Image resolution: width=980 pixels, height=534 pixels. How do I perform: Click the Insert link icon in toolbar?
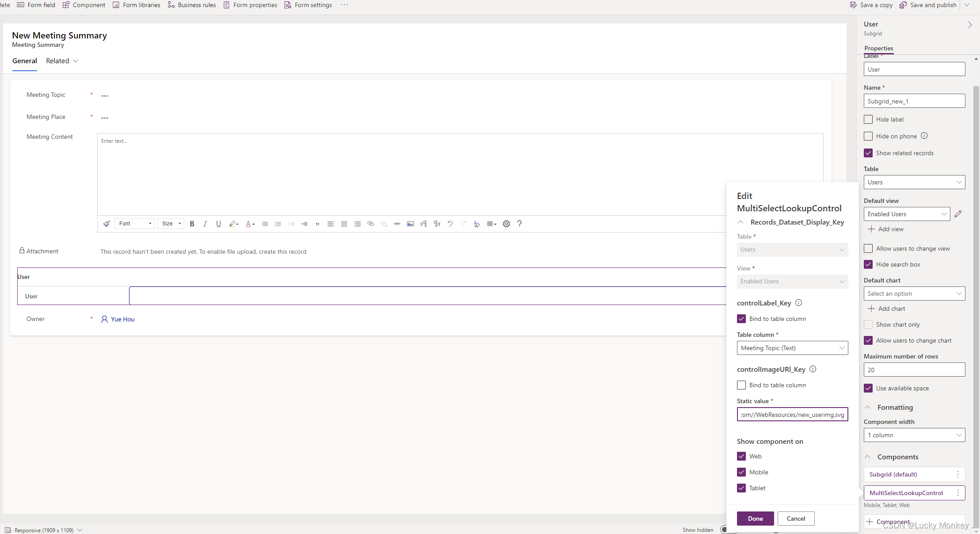pyautogui.click(x=370, y=224)
